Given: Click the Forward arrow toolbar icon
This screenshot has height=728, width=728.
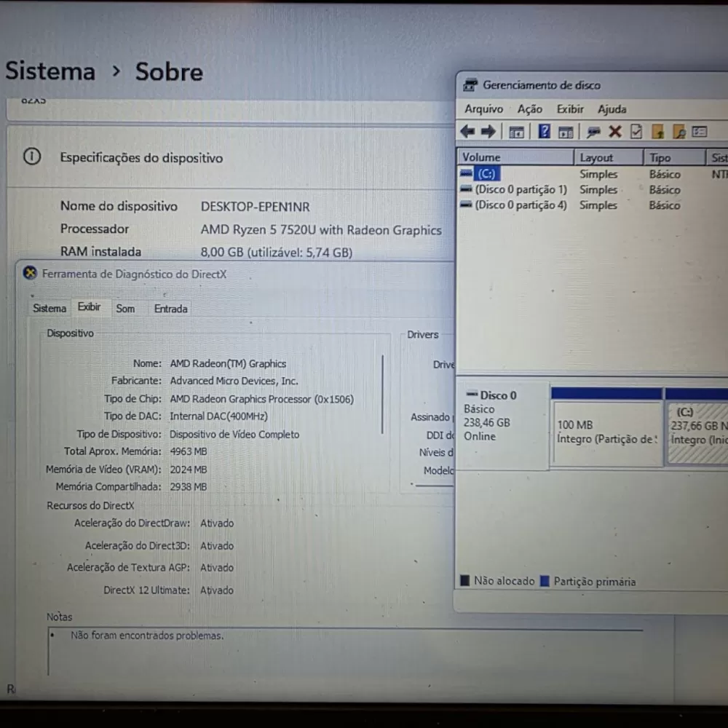Looking at the screenshot, I should [x=488, y=132].
